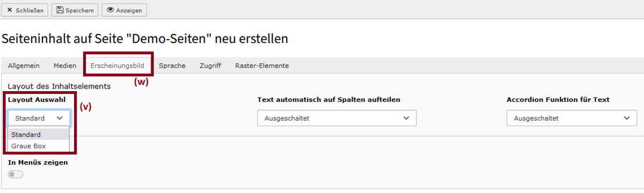644x193 pixels.
Task: Click chevron arrow of Accordion dropdown
Action: pos(626,118)
